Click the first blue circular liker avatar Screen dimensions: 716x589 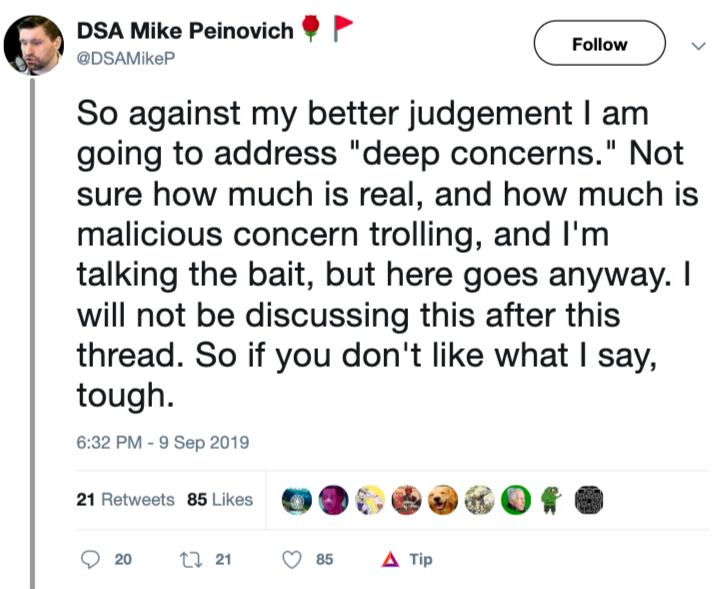pyautogui.click(x=296, y=500)
